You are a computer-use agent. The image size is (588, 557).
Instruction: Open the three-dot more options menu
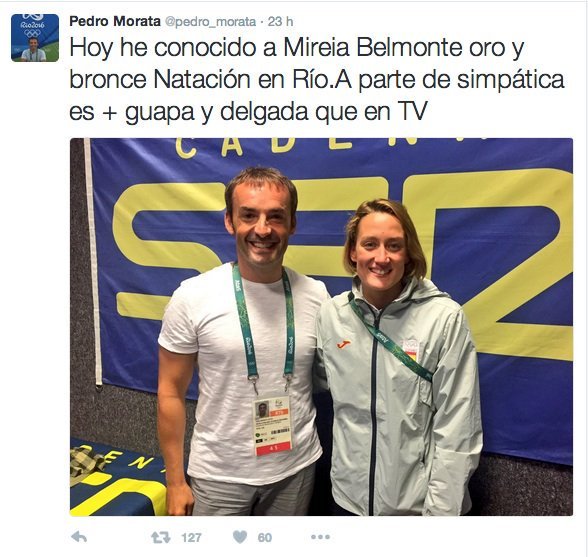tap(321, 537)
